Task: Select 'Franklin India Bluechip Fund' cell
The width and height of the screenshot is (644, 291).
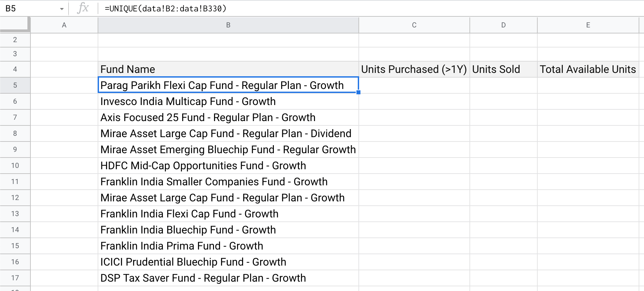Action: 228,230
